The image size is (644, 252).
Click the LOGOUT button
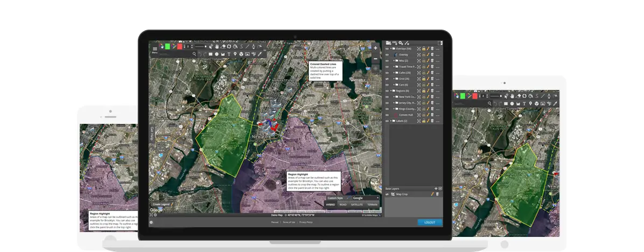coord(429,222)
